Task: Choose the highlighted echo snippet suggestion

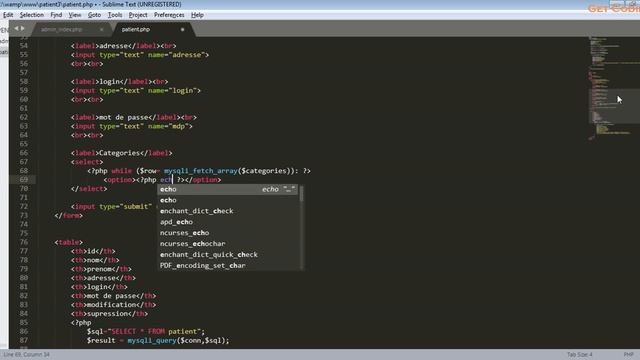Action: [x=228, y=189]
